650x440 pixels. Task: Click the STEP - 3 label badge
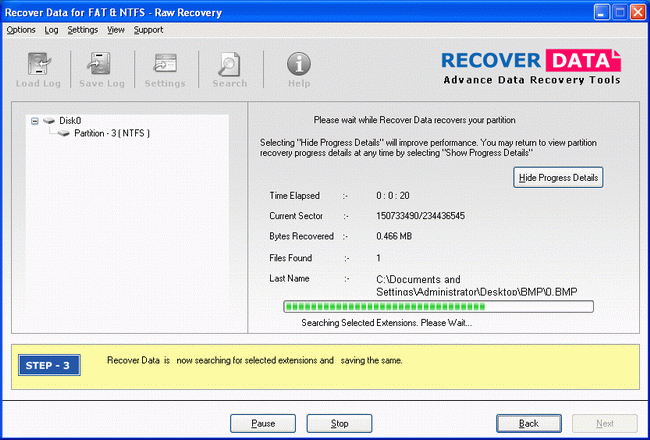48,362
